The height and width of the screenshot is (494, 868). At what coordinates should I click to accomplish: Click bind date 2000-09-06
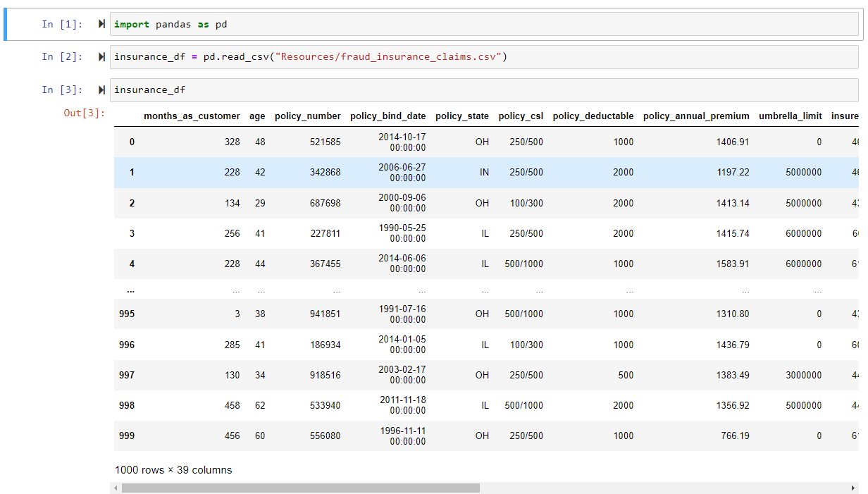tap(402, 198)
